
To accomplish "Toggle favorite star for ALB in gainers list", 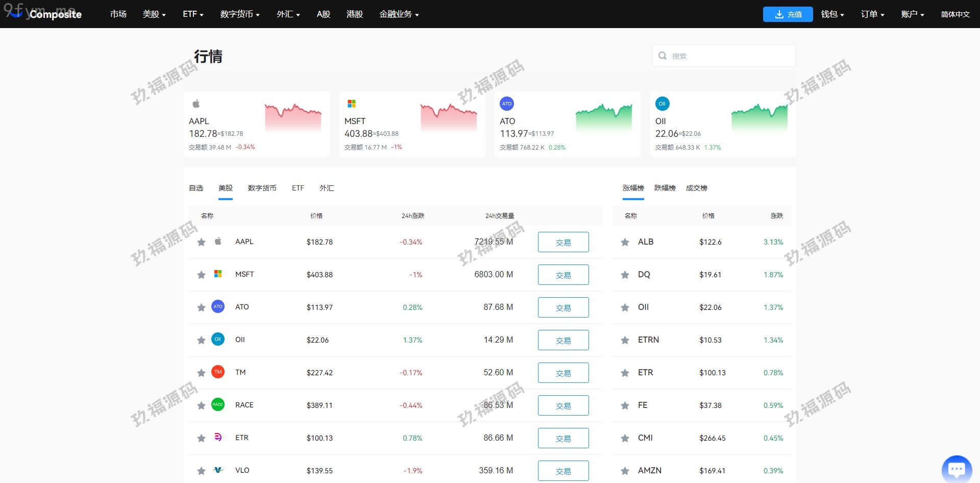I will tap(625, 242).
